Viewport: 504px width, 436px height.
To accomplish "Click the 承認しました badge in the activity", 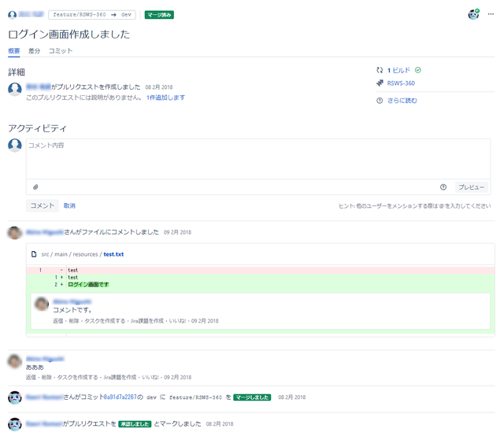I will tap(135, 423).
